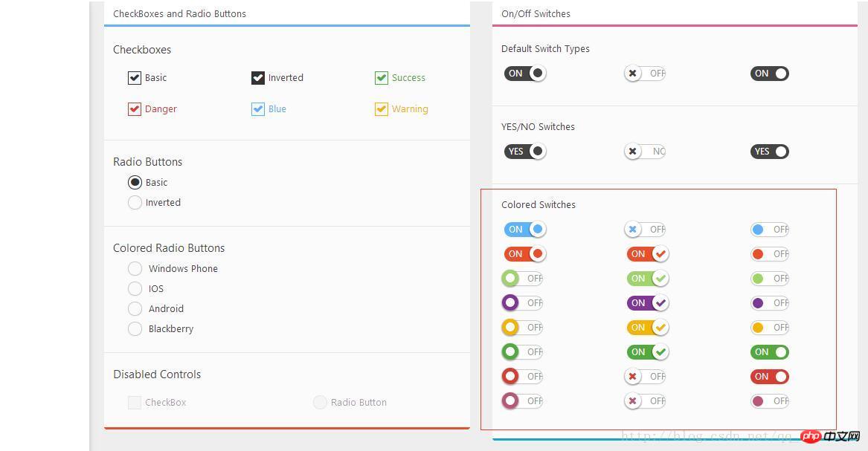Enable the default OFF switch with X
868x451 pixels.
pos(645,74)
